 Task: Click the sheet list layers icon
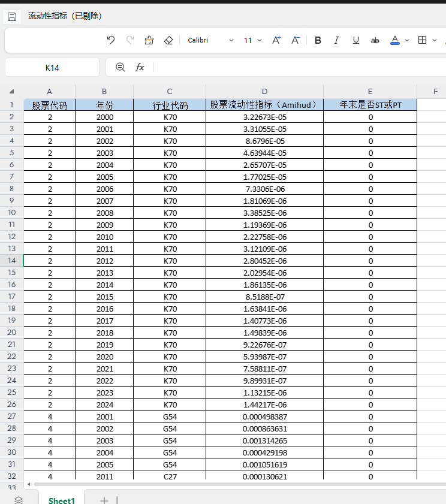19,500
